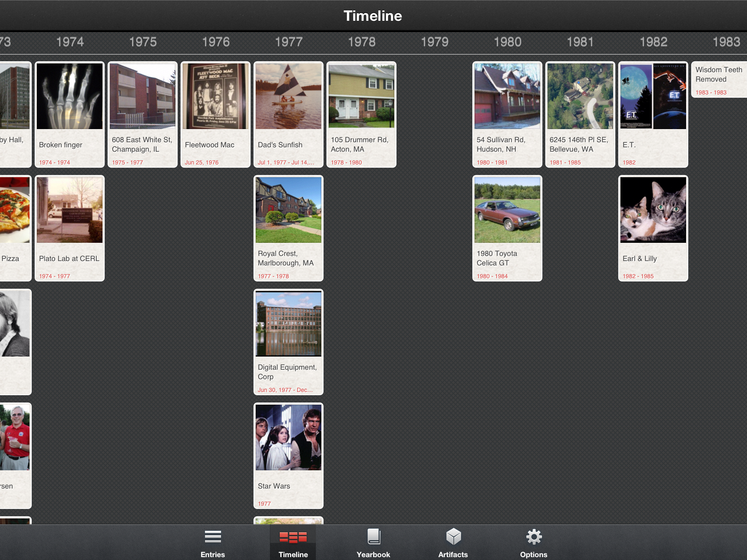Tap the Artifacts tab label
This screenshot has height=560, width=747.
click(453, 554)
